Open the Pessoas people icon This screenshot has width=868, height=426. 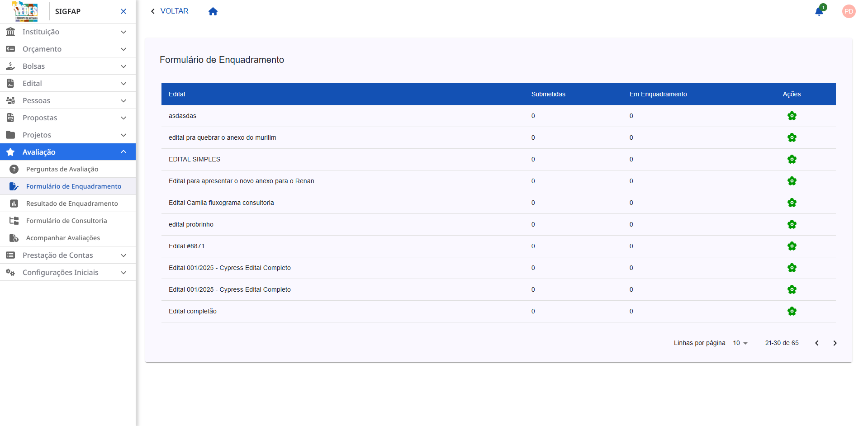(11, 100)
